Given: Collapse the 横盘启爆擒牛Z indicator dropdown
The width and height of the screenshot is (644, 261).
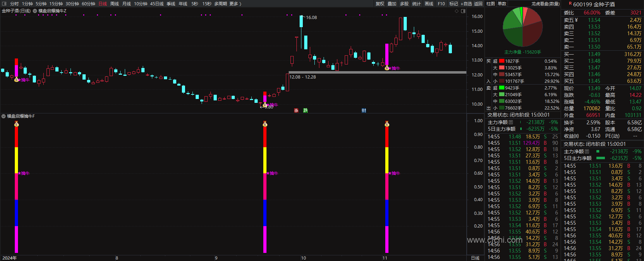Looking at the screenshot, I should tap(35, 11).
